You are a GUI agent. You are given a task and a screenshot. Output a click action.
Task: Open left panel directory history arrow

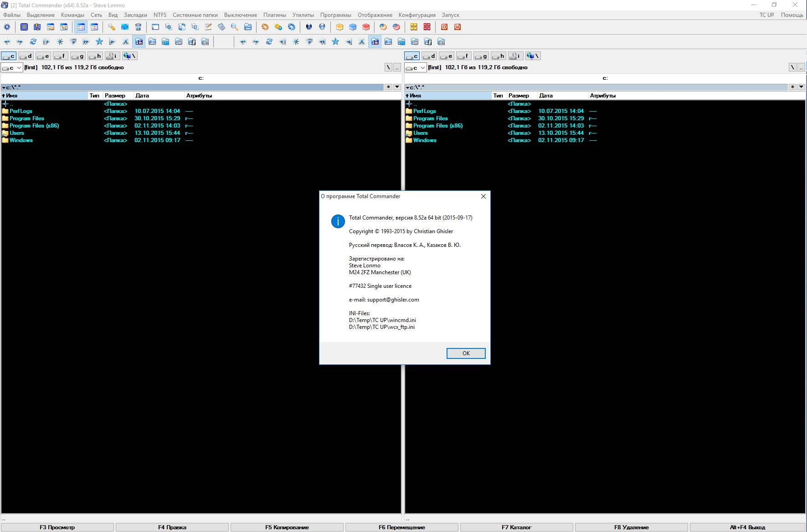pyautogui.click(x=397, y=87)
